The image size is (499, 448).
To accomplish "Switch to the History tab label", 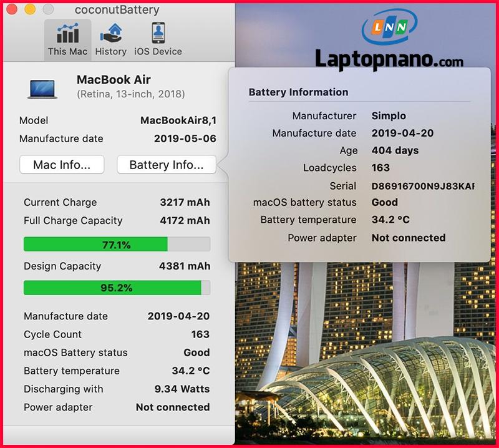I will 111,52.
